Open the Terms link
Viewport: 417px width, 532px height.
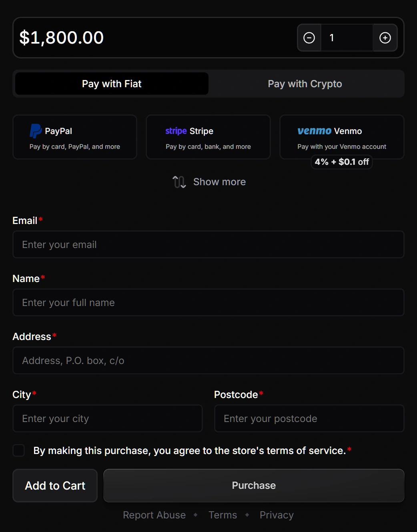(x=223, y=515)
